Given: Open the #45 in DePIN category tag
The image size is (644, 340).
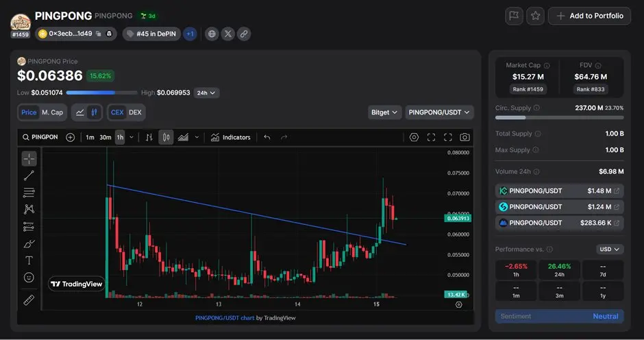Looking at the screenshot, I should tap(151, 34).
